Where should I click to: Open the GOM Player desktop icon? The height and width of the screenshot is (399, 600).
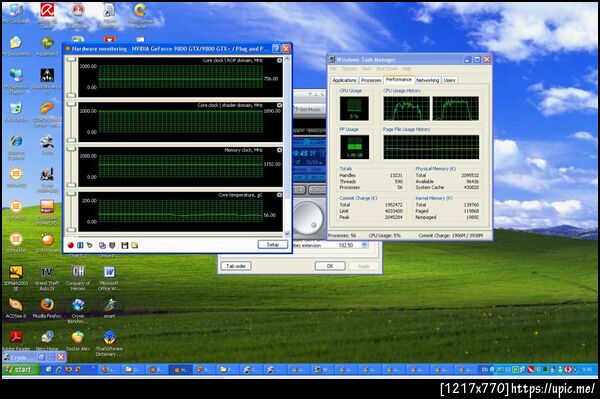(47, 243)
